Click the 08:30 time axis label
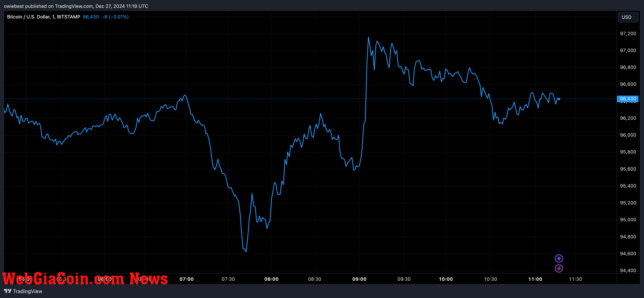Viewport: 644px width, 298px height. point(315,279)
